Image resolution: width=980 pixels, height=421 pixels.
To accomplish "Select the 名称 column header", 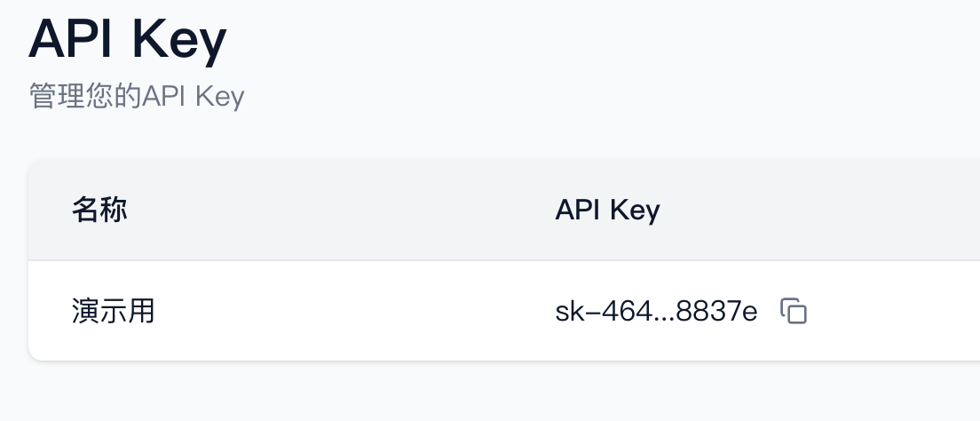I will tap(99, 210).
